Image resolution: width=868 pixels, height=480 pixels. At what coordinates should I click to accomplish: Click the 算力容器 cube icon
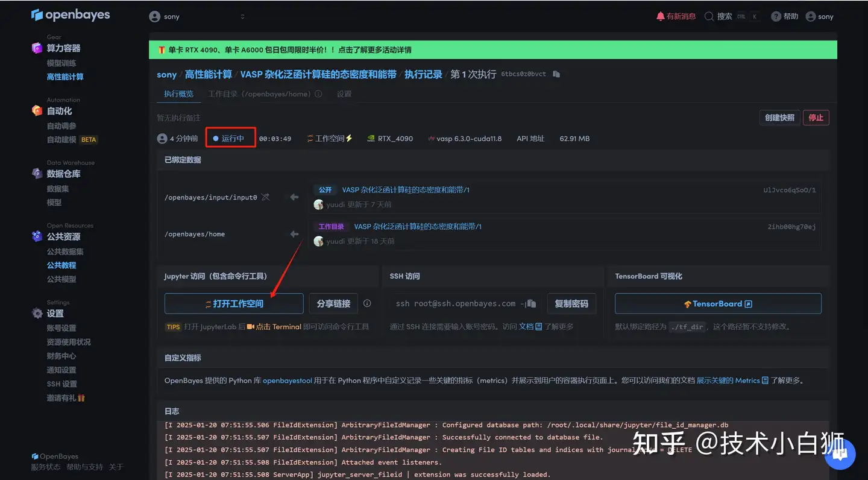click(x=37, y=48)
